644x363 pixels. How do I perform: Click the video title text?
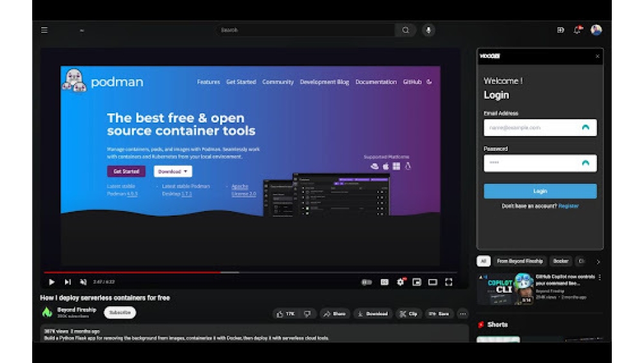click(x=105, y=298)
